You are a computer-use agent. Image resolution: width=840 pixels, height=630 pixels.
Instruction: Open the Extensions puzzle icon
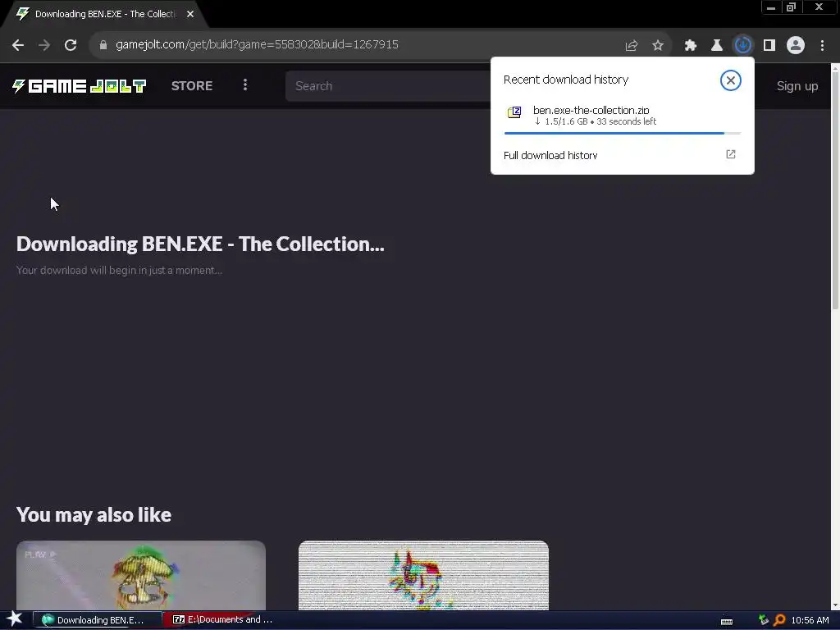691,45
